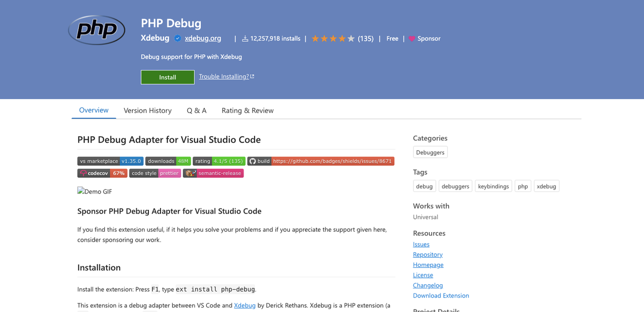This screenshot has width=644, height=312.
Task: Click the PHP Debug title
Action: 171,23
